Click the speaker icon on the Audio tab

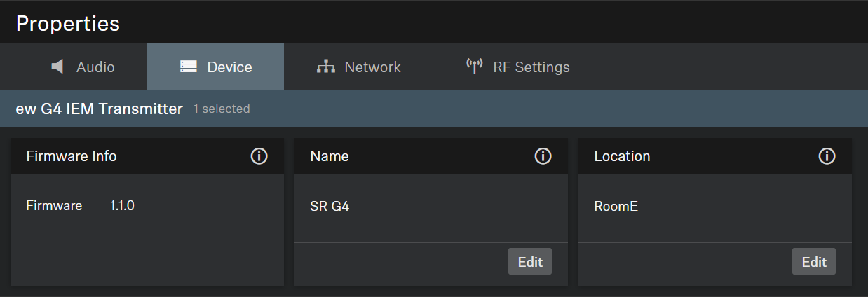coord(58,67)
